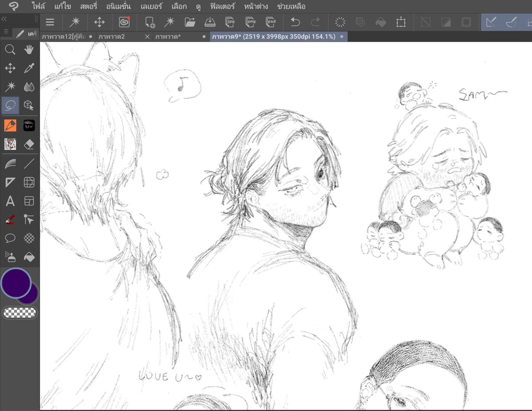Select the Hand pan tool

coord(29,50)
